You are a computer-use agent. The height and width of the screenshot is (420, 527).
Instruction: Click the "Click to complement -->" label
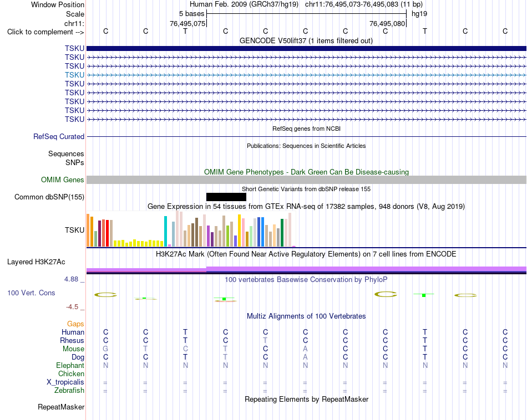tap(45, 32)
